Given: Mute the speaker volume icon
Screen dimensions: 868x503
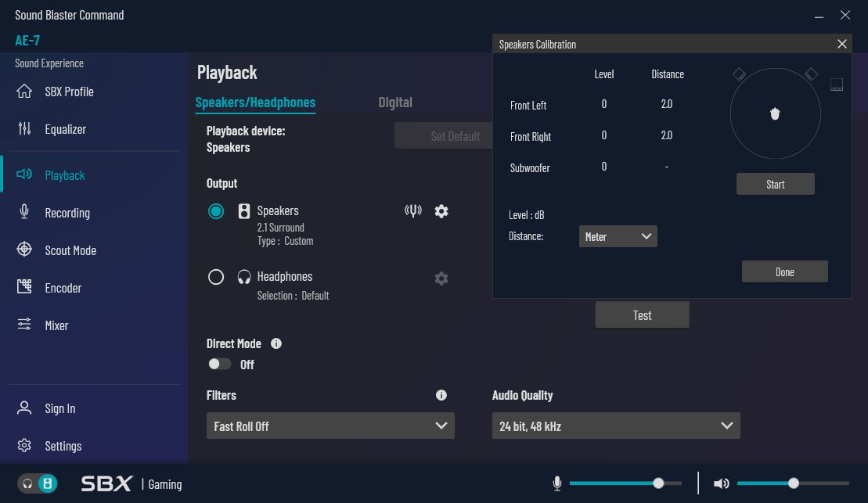Looking at the screenshot, I should [722, 483].
